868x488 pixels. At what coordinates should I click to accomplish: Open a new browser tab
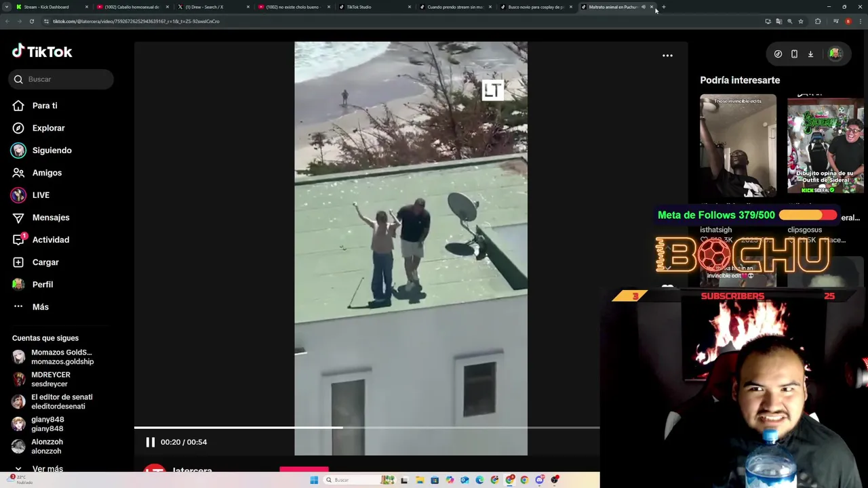pyautogui.click(x=664, y=7)
